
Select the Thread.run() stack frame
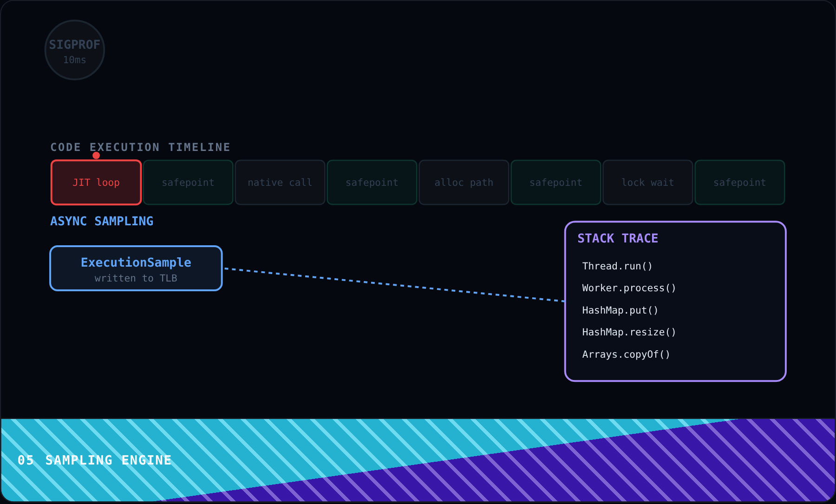coord(617,266)
